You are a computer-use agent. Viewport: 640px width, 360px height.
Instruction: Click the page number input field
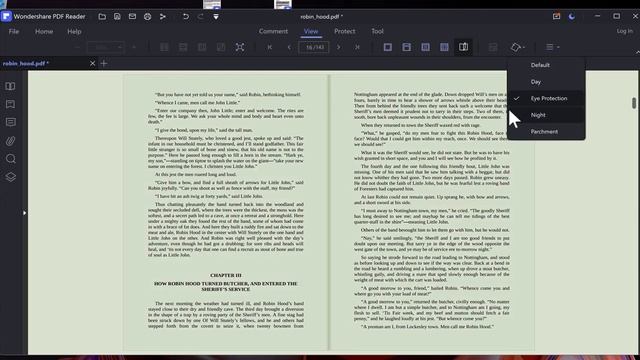click(314, 47)
